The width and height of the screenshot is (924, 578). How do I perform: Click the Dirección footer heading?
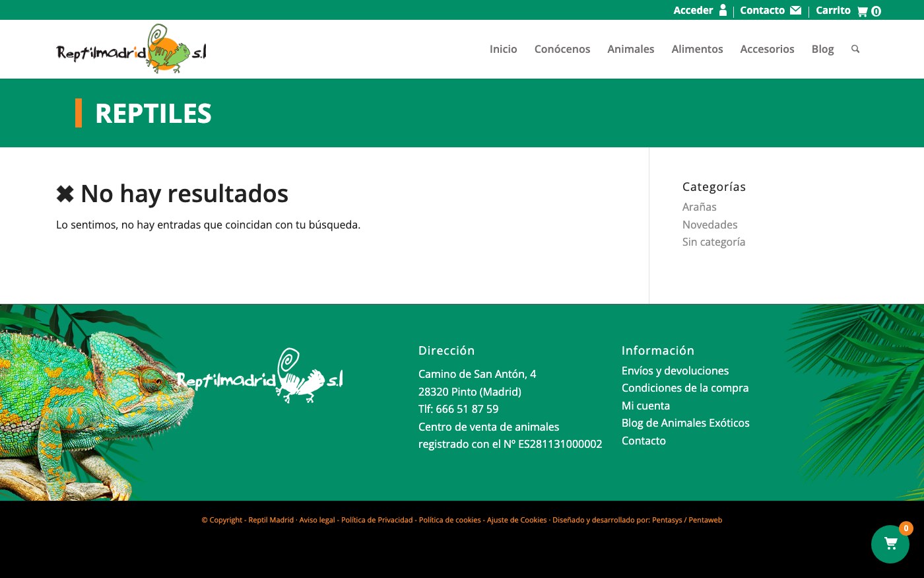pos(446,351)
